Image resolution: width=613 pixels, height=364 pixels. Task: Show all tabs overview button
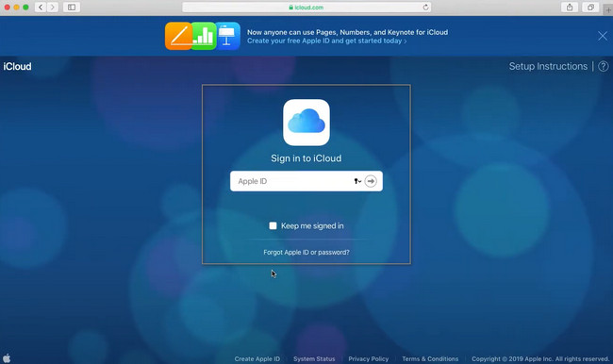tap(590, 7)
